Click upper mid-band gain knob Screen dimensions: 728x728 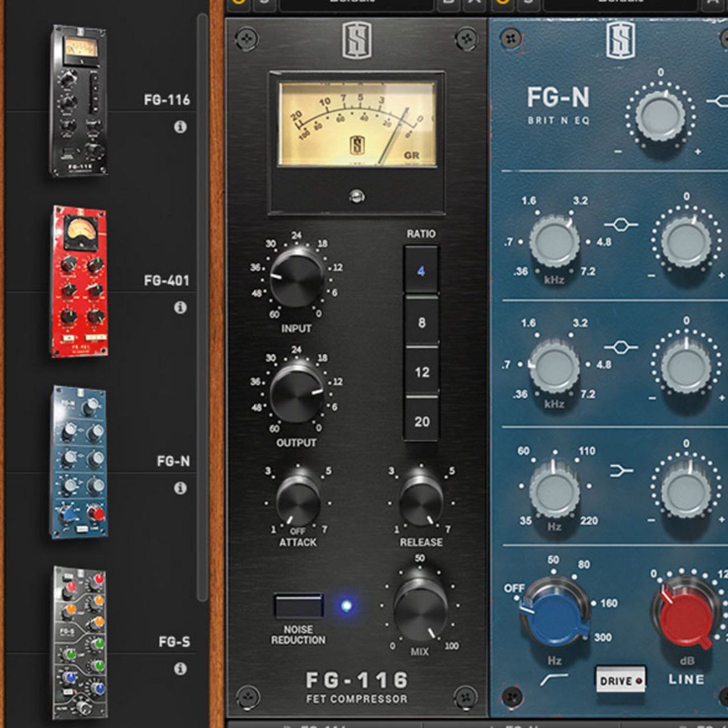pos(686,243)
